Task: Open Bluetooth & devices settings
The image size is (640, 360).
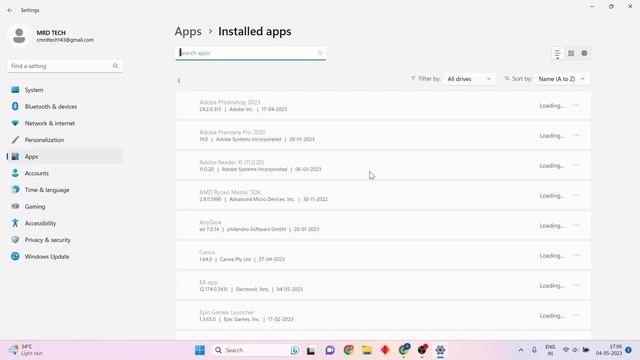Action: (65, 107)
